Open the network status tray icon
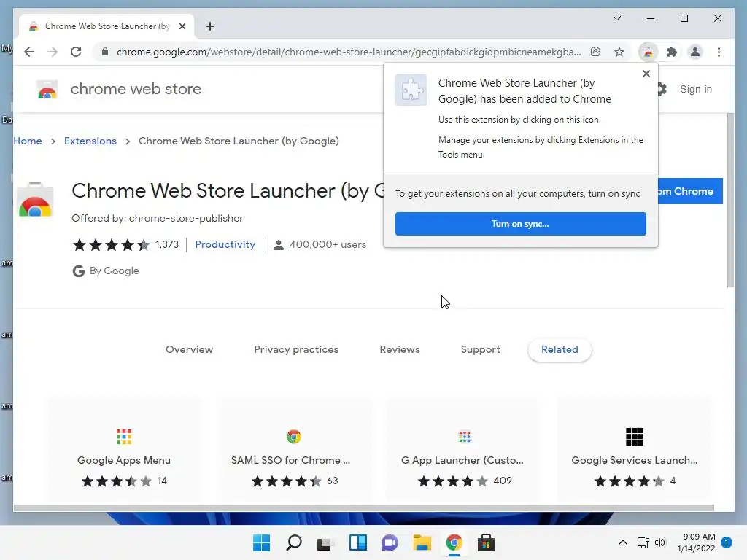Image resolution: width=747 pixels, height=560 pixels. (643, 542)
